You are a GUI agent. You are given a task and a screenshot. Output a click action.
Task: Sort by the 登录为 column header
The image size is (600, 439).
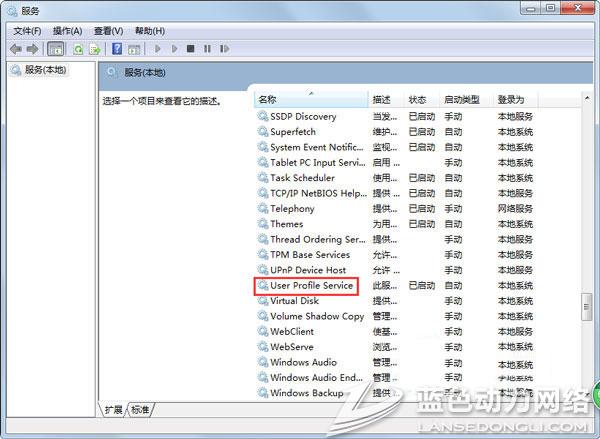pos(512,100)
